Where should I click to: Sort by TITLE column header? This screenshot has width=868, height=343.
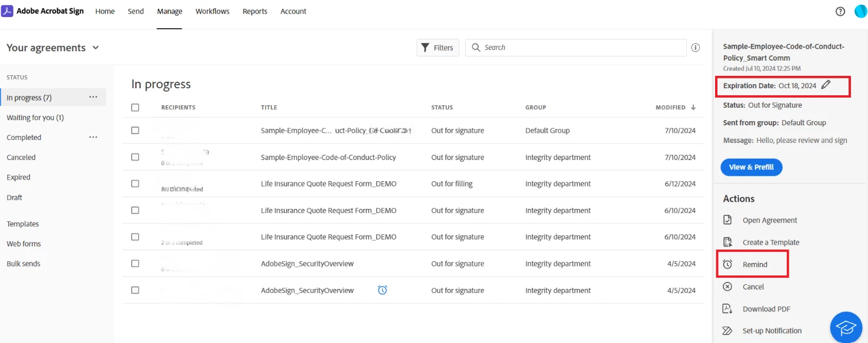click(x=269, y=108)
